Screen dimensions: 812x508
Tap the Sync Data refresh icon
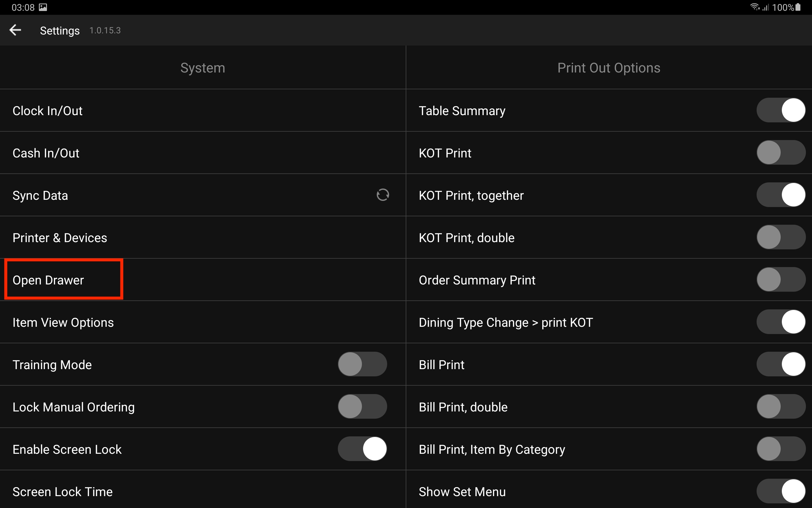383,195
